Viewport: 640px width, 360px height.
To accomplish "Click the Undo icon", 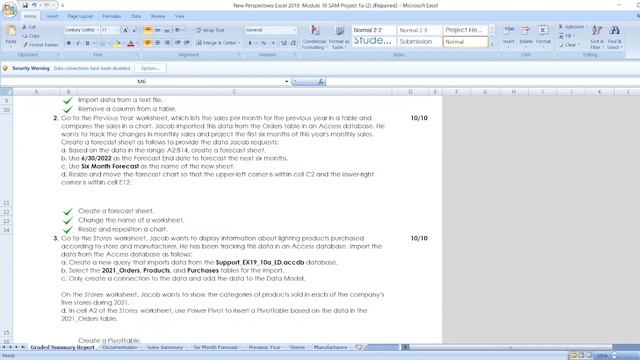I will [34, 5].
